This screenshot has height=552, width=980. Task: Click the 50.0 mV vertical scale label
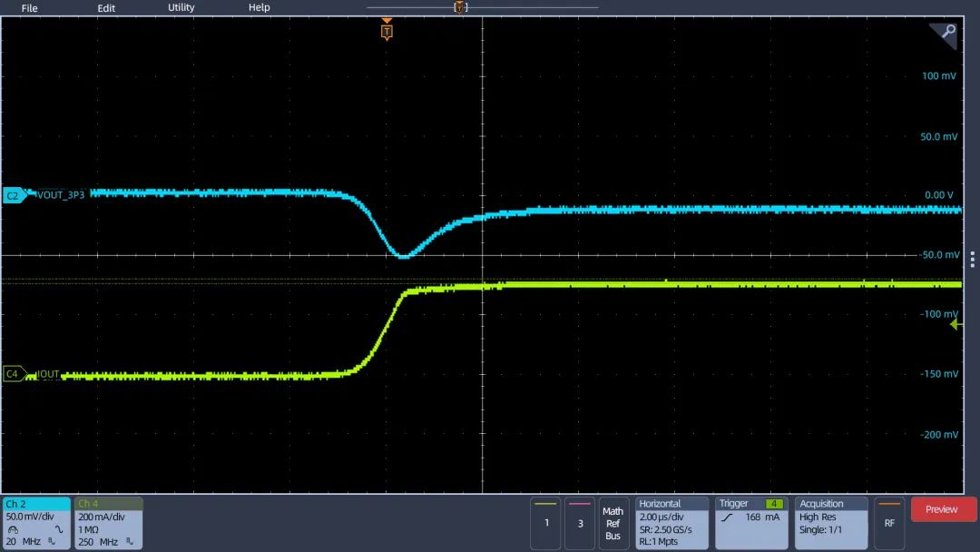(x=939, y=136)
